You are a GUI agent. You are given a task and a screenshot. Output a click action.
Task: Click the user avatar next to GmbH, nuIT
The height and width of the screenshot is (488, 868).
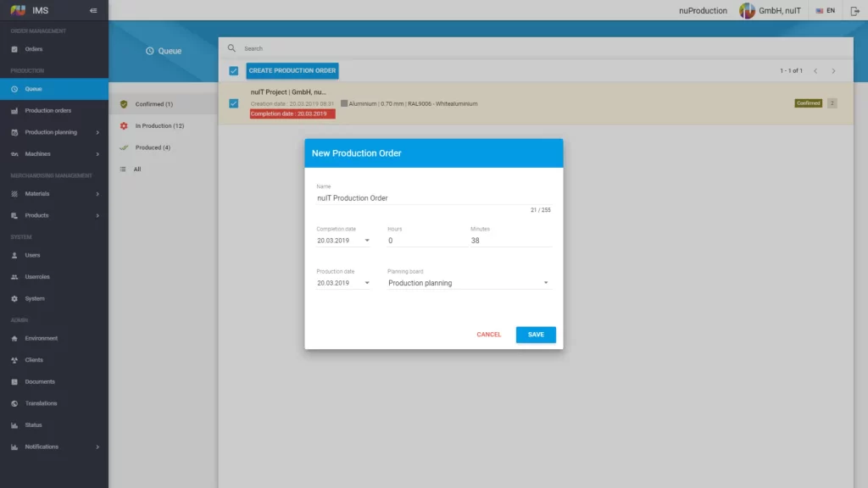coord(747,11)
